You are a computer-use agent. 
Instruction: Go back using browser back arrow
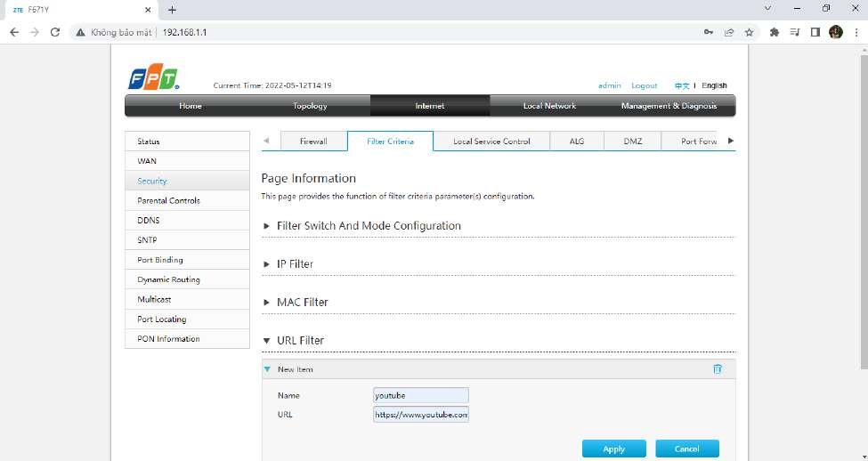(x=14, y=33)
